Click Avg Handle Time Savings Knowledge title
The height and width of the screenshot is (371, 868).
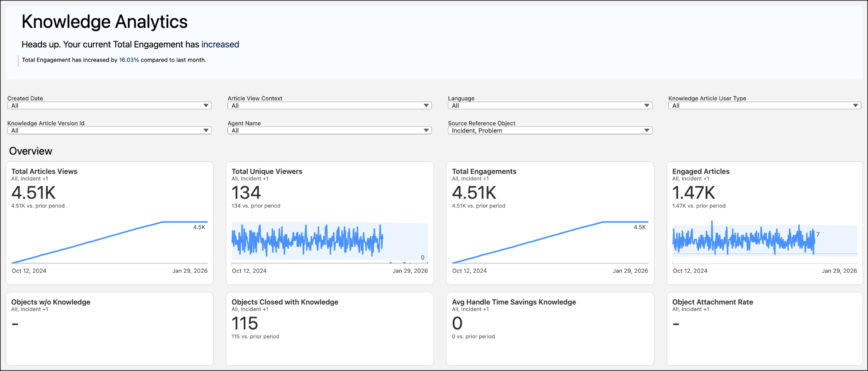[x=514, y=302]
